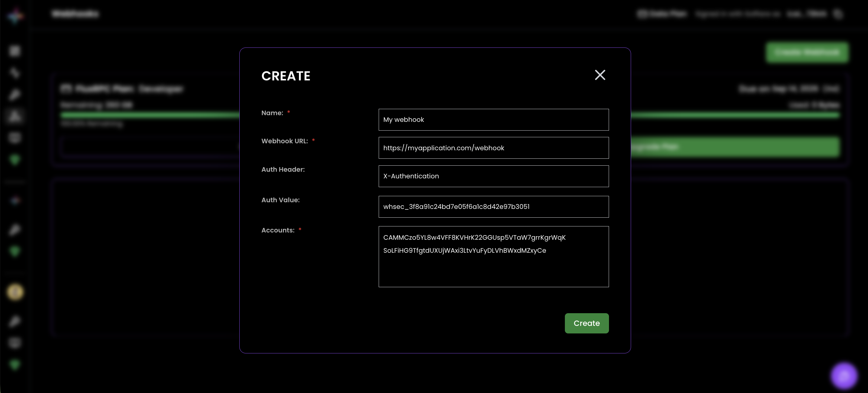The height and width of the screenshot is (393, 868).
Task: Click the Accounts label
Action: pyautogui.click(x=278, y=230)
